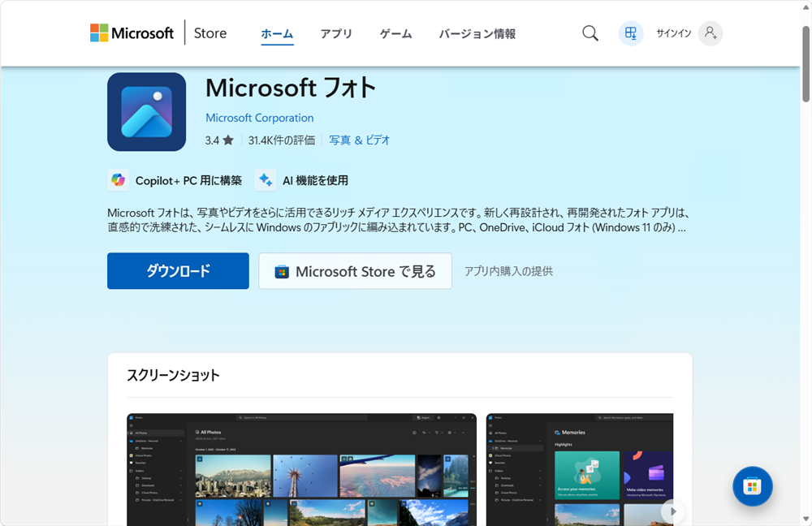Screen dimensions: 812x526
Task: Click the floating Store button at bottom right
Action: 753,486
